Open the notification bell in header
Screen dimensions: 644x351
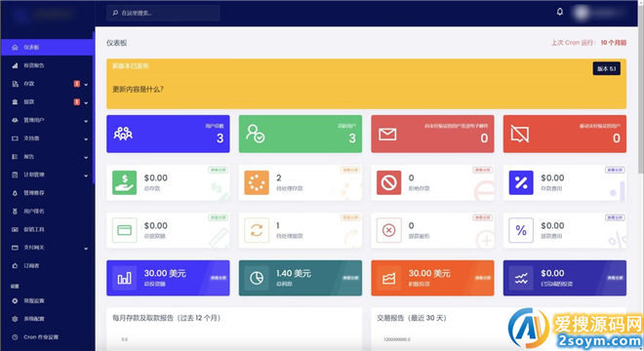[x=559, y=12]
